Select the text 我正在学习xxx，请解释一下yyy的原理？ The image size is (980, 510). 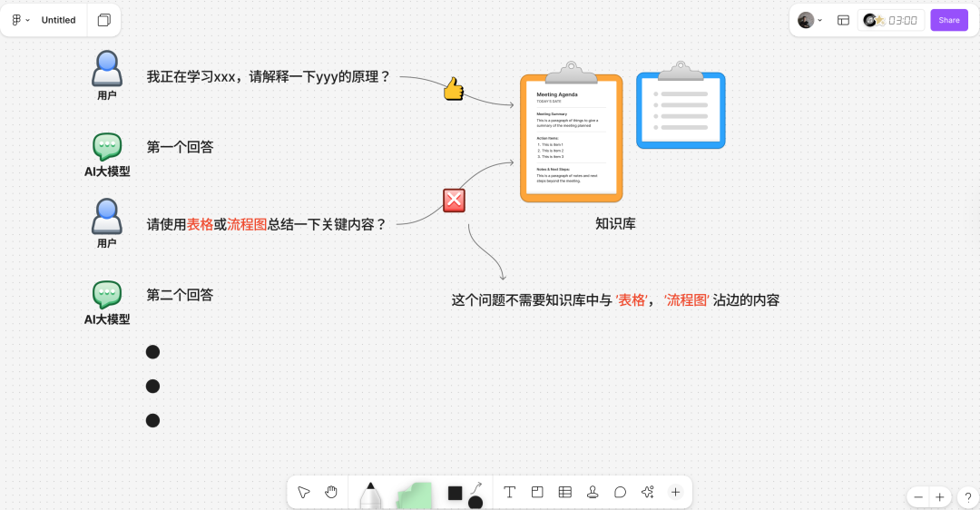[269, 77]
